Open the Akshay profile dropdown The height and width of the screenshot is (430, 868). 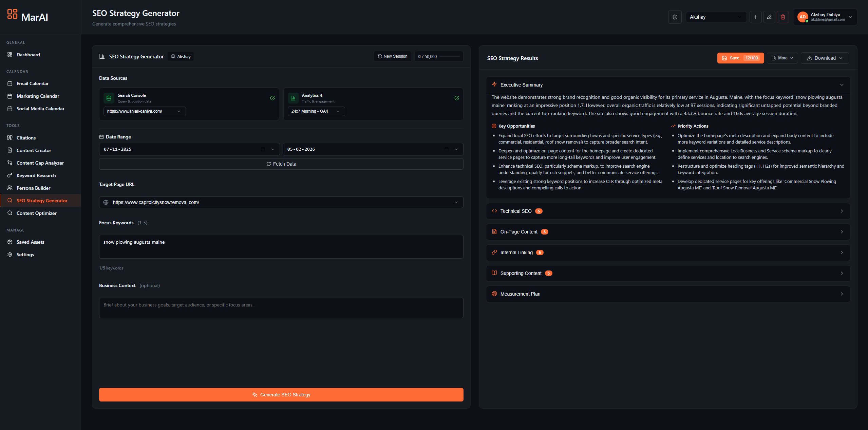(x=715, y=17)
